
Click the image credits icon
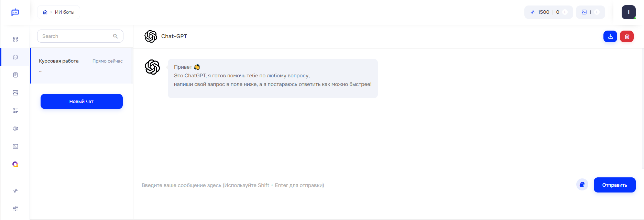584,12
